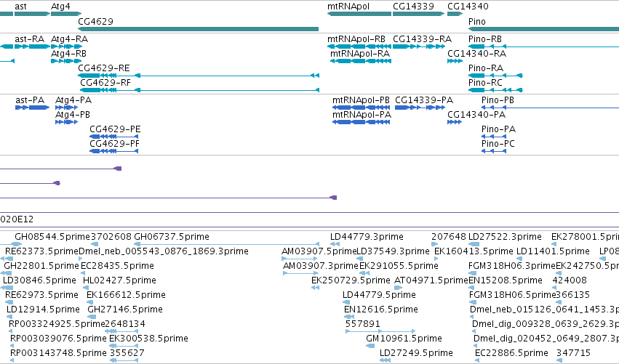
Task: Select the AM03907.5prime EST
Action: click(x=319, y=251)
